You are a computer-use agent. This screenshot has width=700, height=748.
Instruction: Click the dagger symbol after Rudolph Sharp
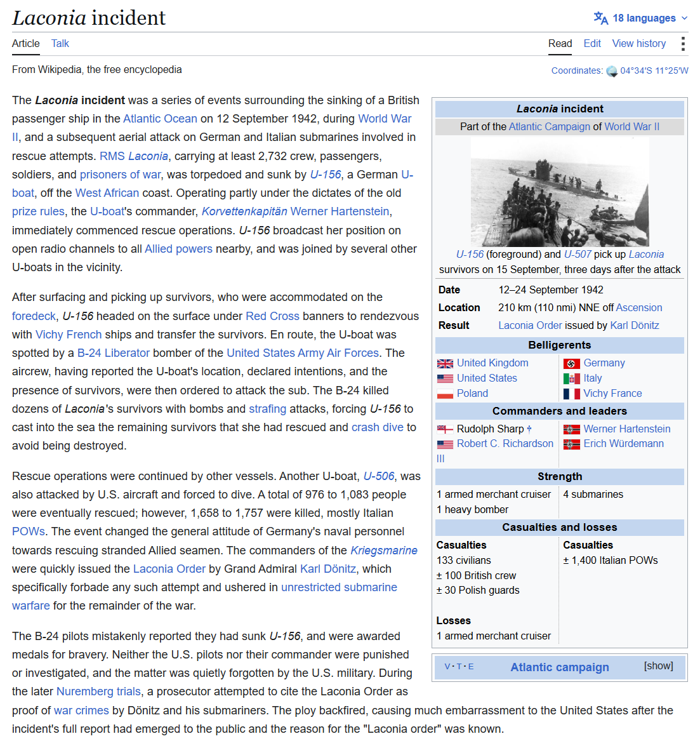click(x=529, y=429)
